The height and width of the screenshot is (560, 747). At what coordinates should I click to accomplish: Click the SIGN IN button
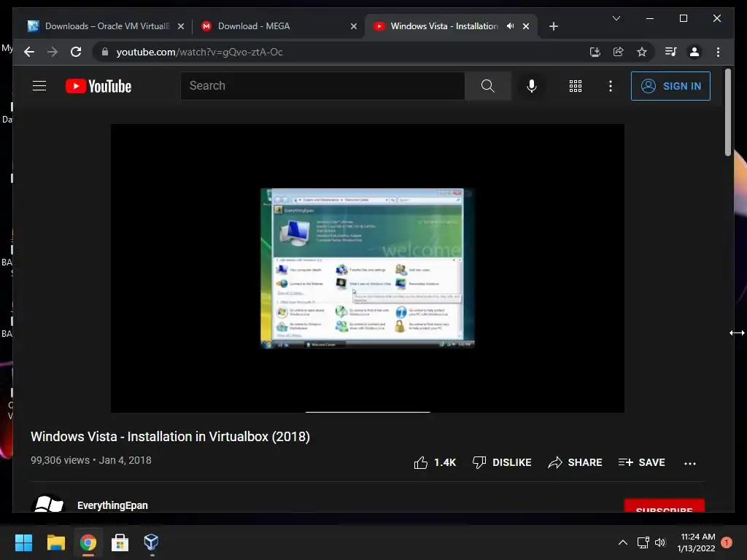(670, 86)
